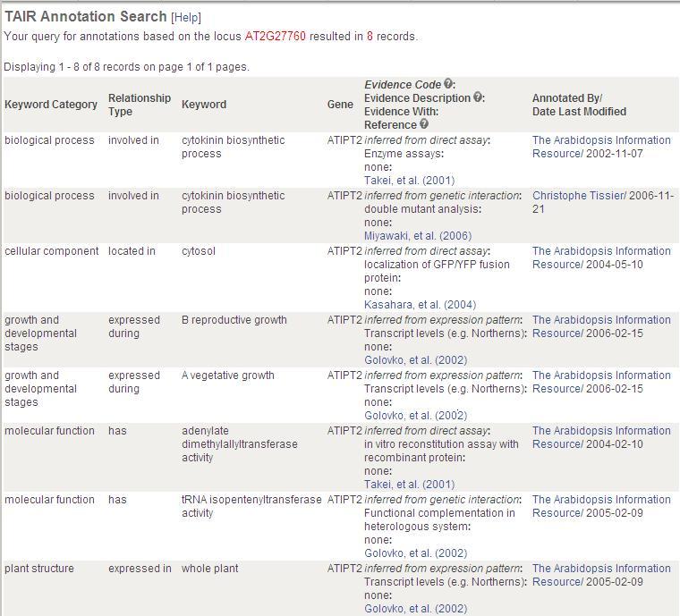This screenshot has width=680, height=616.
Task: Click the Evidence Description help icon
Action: pos(478,97)
